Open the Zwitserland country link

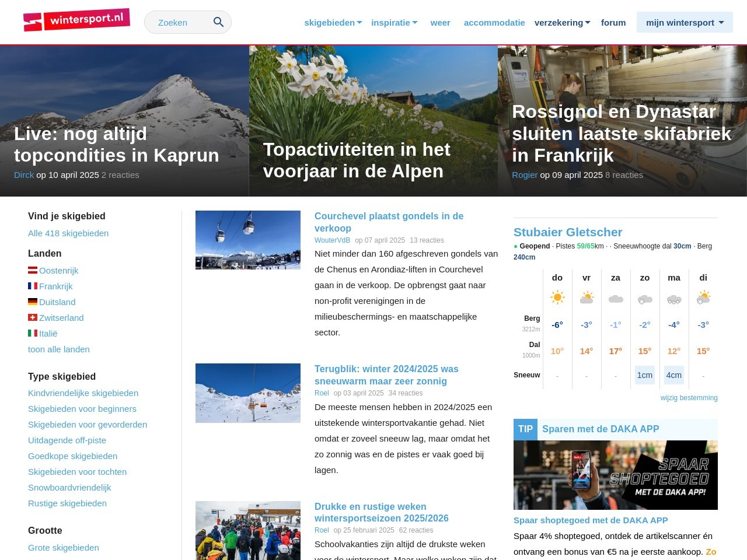[61, 317]
